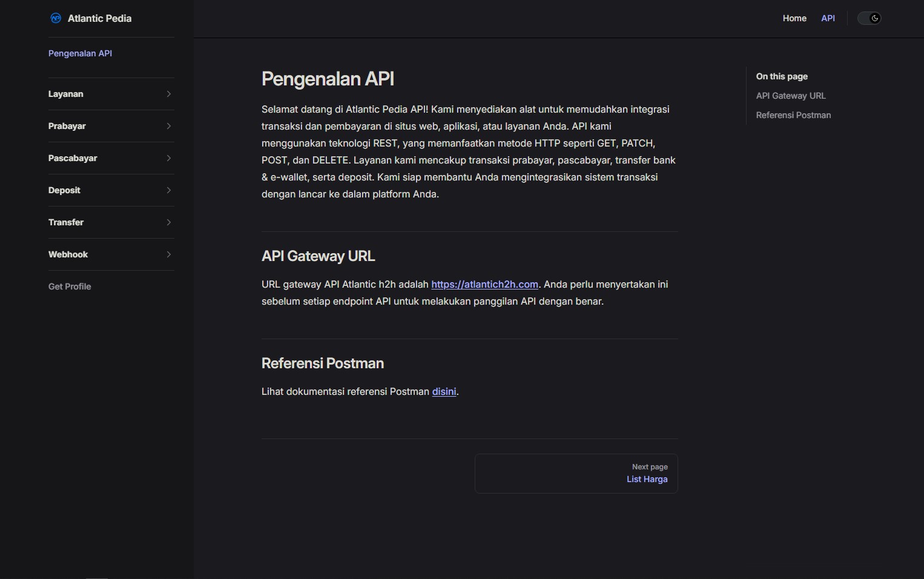
Task: Click the Atlantic Pedia logo icon
Action: click(56, 18)
